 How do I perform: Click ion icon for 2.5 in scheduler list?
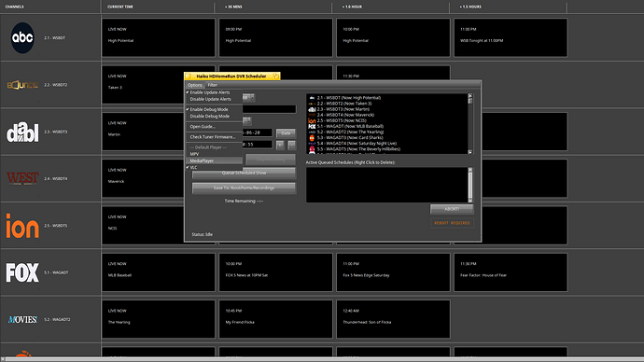[x=312, y=120]
